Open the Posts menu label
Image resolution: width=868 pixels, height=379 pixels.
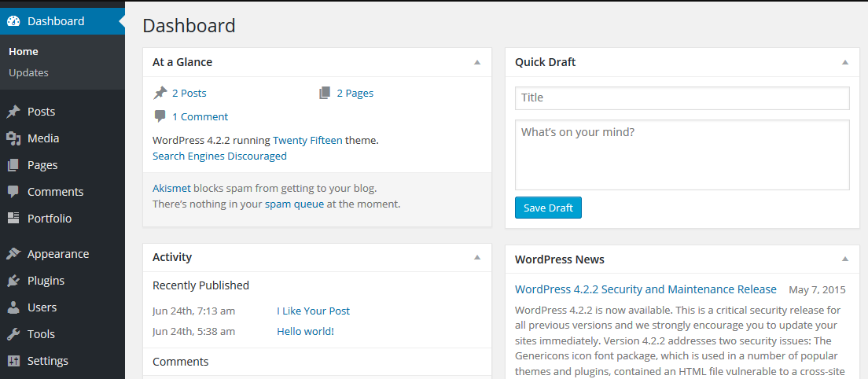tap(42, 112)
